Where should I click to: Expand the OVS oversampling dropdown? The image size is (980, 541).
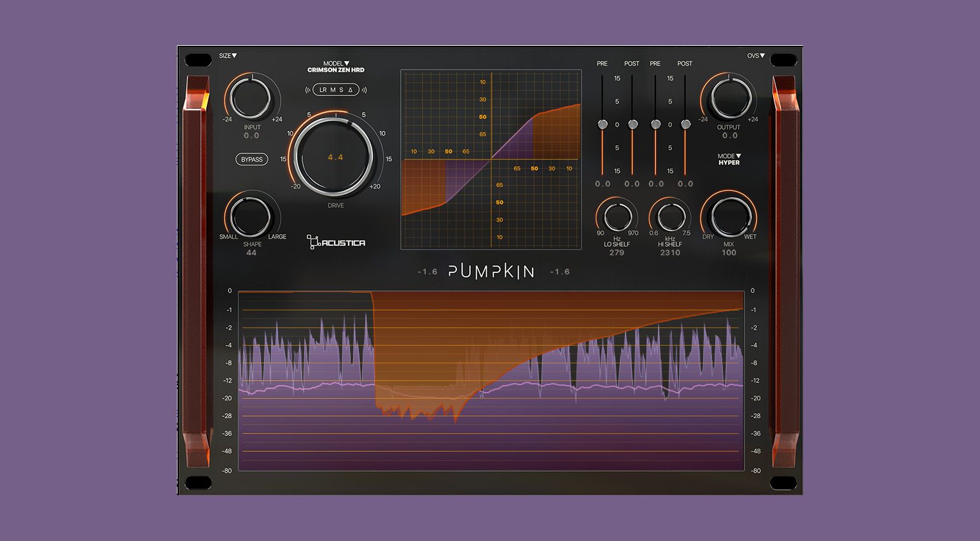(755, 56)
